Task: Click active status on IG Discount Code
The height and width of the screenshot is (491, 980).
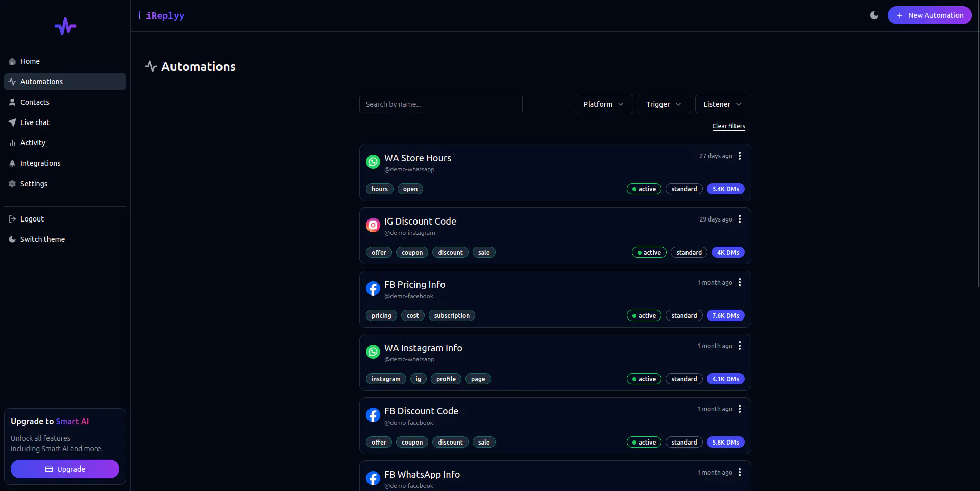Action: pyautogui.click(x=649, y=253)
